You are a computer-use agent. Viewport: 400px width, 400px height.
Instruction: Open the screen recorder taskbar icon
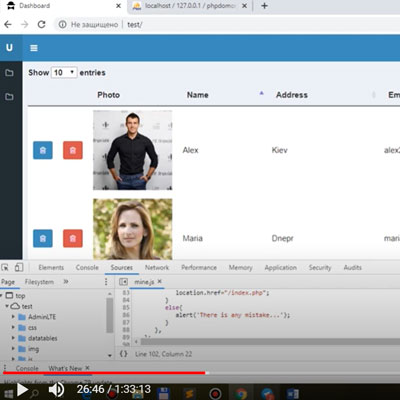[215, 394]
